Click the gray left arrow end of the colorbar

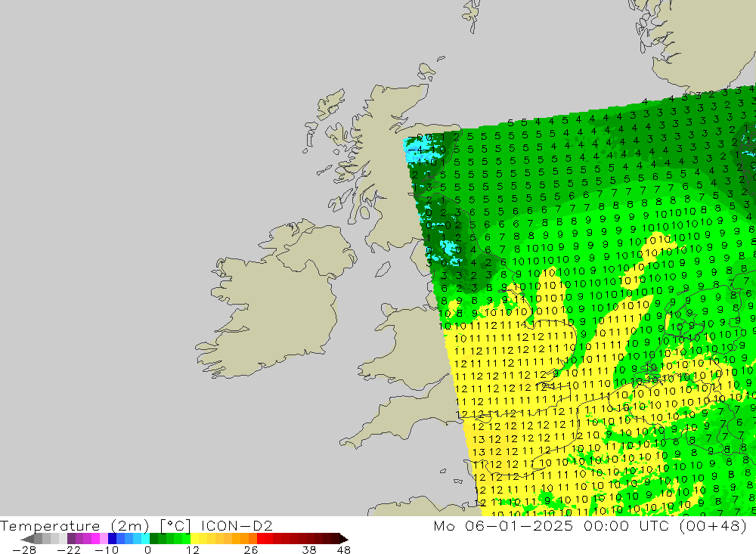tap(27, 539)
